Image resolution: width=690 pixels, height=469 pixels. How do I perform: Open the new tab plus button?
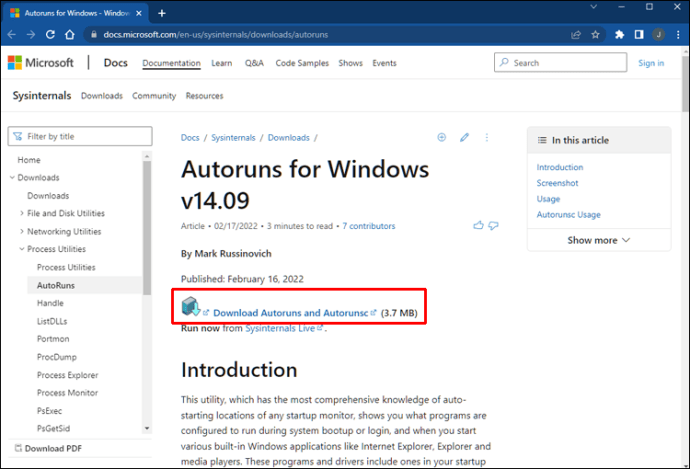[162, 13]
